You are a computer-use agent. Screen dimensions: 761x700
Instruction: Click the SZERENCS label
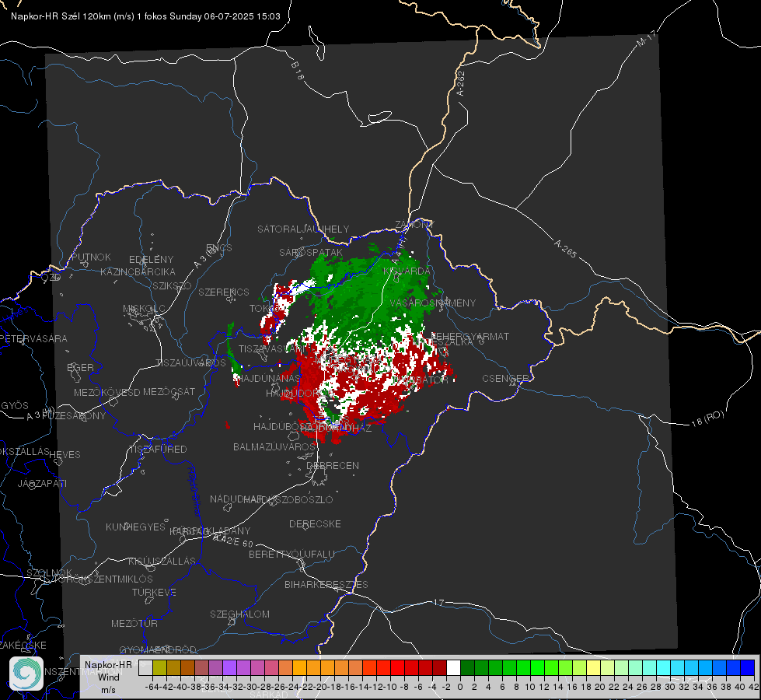[224, 292]
